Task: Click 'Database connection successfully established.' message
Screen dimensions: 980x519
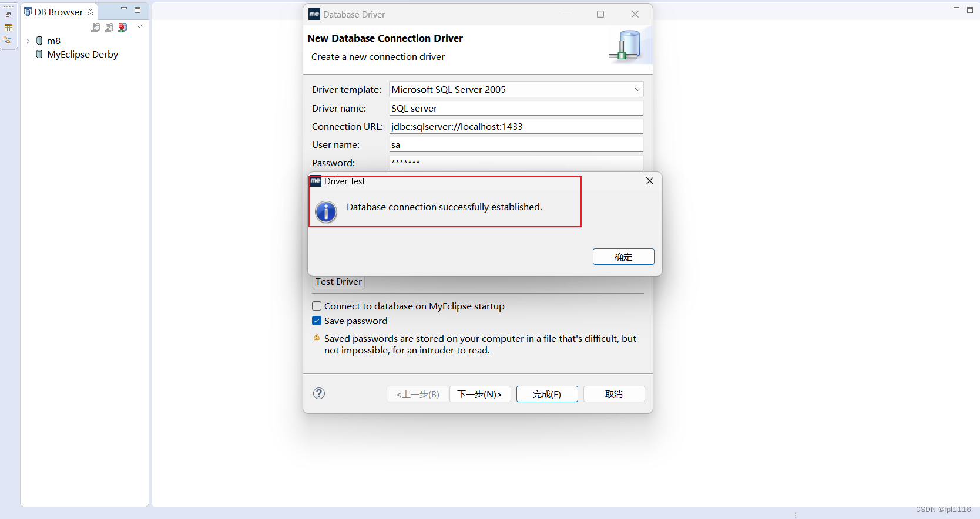Action: (444, 207)
